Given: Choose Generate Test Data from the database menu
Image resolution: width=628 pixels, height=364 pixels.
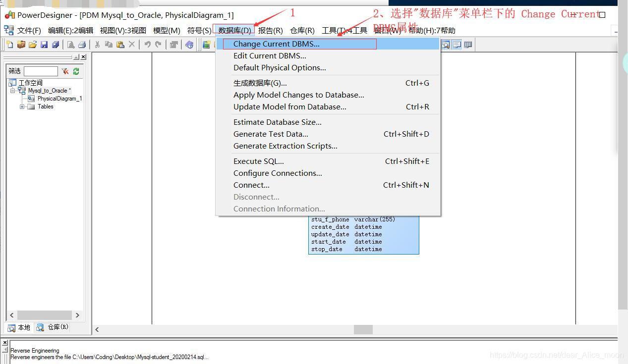Looking at the screenshot, I should 271,134.
